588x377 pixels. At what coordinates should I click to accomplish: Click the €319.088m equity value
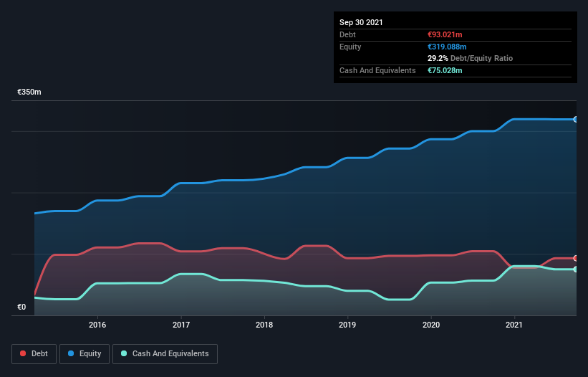coord(447,47)
